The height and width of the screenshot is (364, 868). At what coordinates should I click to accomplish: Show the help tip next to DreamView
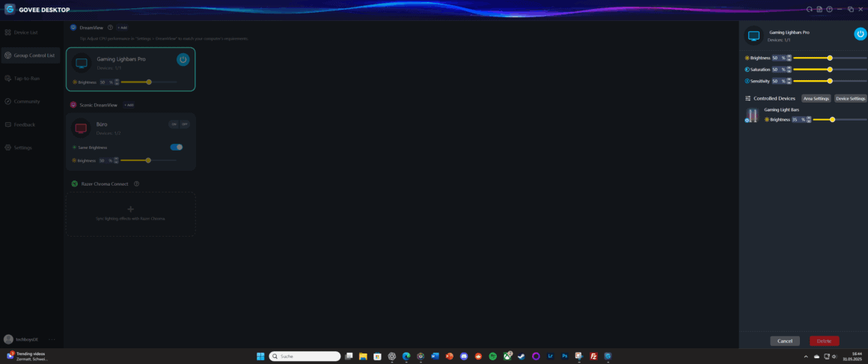110,27
